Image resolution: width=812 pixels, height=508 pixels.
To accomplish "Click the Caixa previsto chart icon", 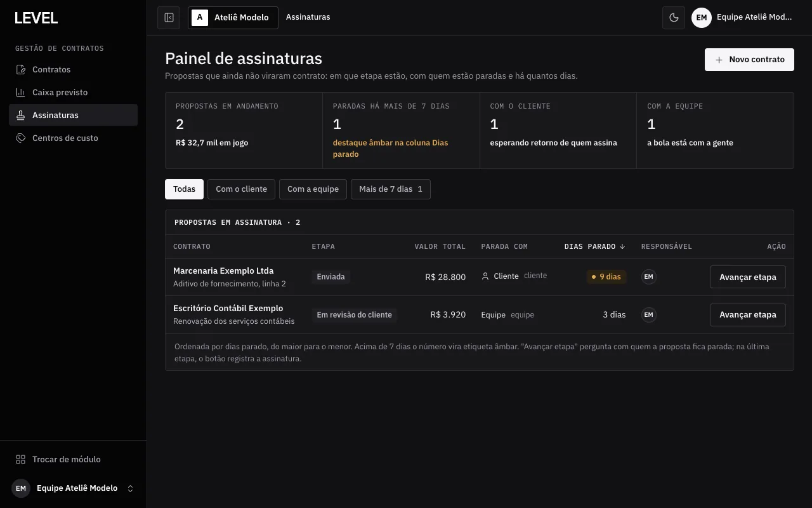I will [21, 92].
